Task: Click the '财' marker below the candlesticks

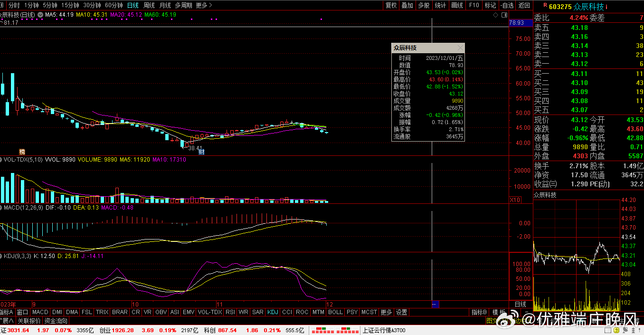Action: click(201, 152)
